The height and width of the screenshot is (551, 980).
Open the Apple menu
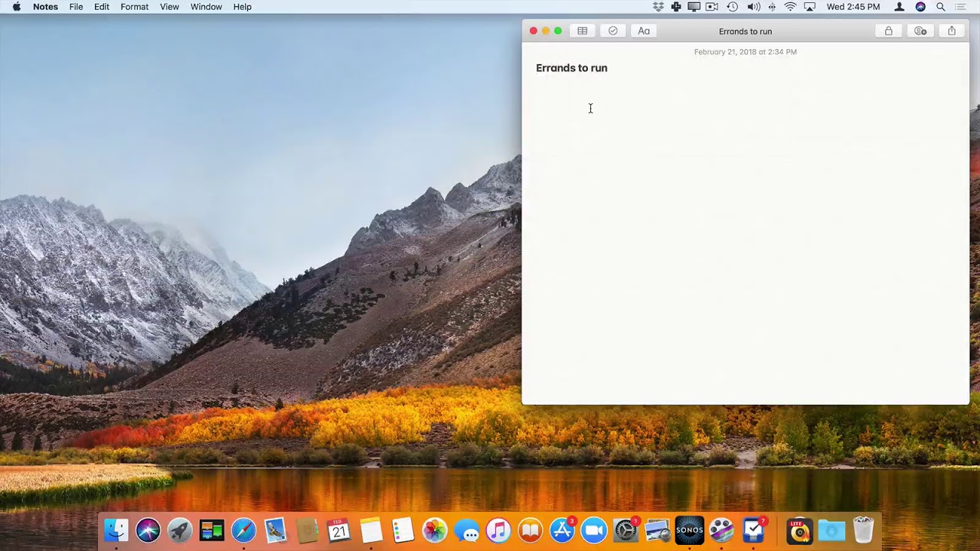(17, 7)
